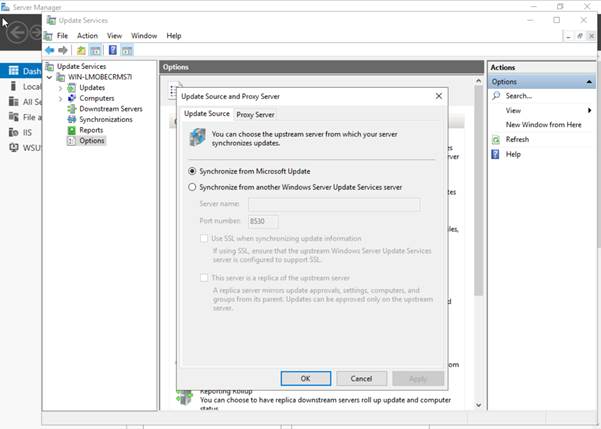Click the blue Help toolbar icon
The width and height of the screenshot is (601, 429).
pyautogui.click(x=113, y=50)
